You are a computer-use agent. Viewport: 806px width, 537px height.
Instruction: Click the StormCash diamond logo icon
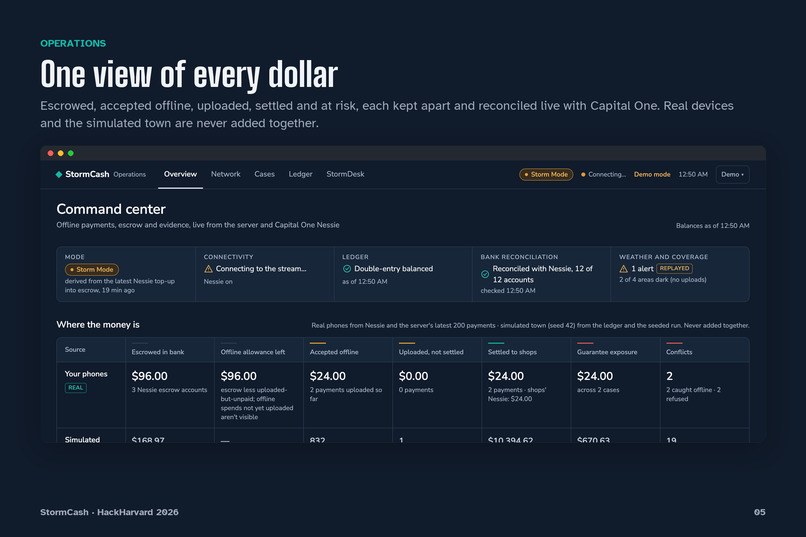click(x=59, y=174)
